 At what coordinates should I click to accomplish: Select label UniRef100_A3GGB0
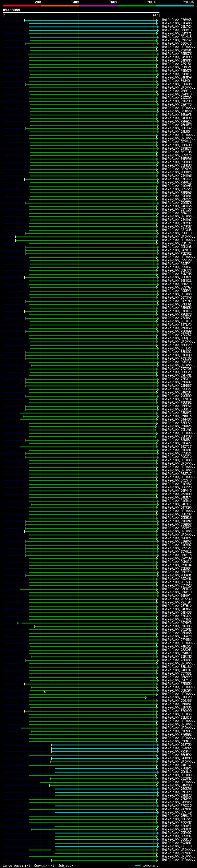(176, 84)
